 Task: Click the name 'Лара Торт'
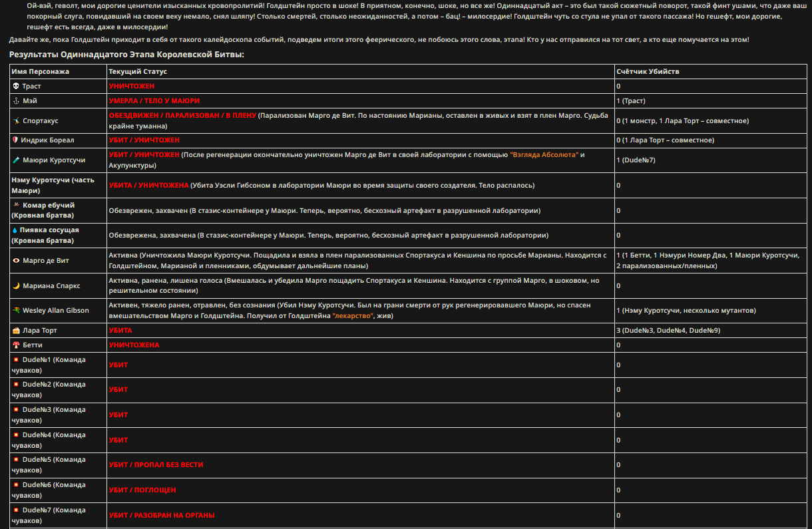pos(39,330)
